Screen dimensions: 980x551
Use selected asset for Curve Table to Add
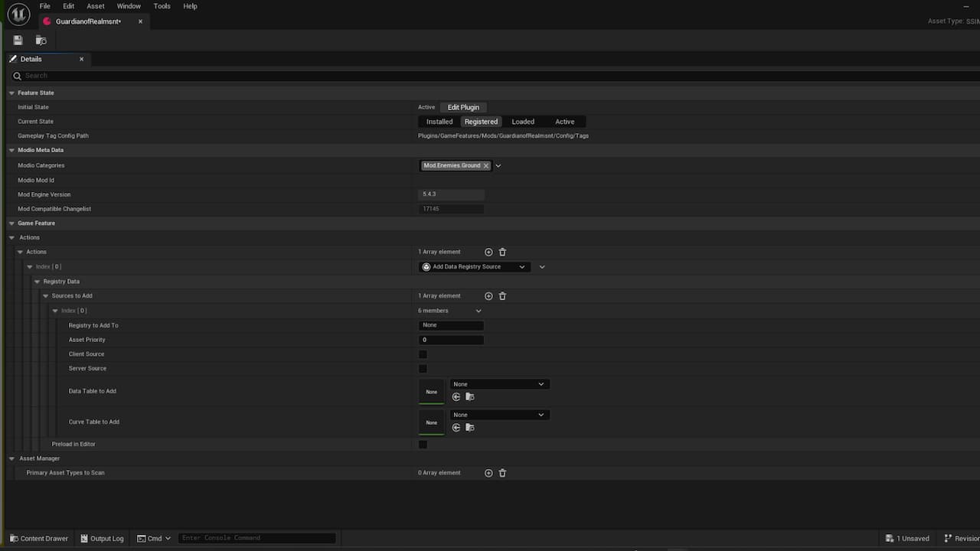point(456,427)
